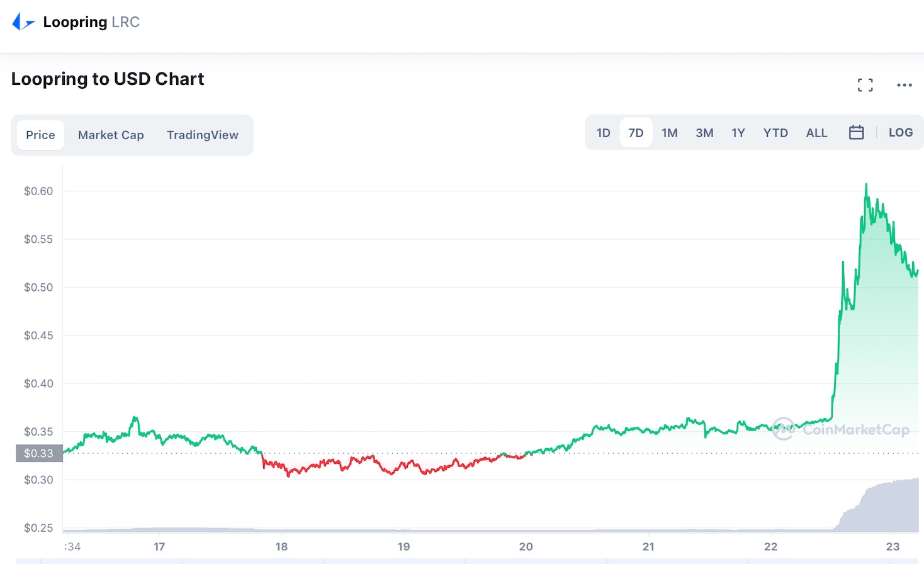
Task: Click the $0.60 y-axis label
Action: tap(38, 191)
